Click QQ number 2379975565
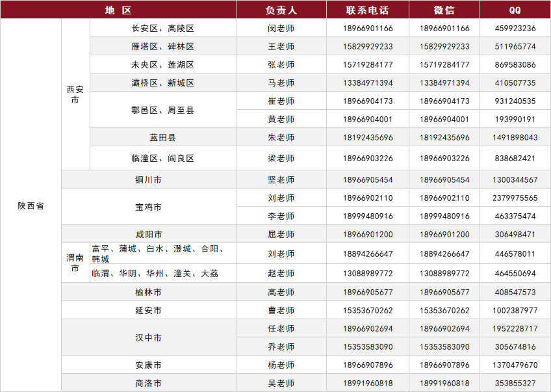The height and width of the screenshot is (392, 551). point(515,198)
